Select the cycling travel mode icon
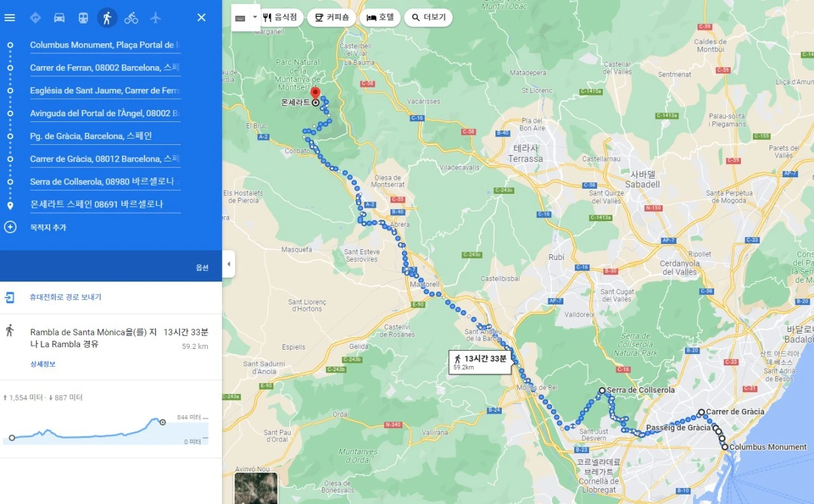The image size is (814, 504). click(131, 18)
